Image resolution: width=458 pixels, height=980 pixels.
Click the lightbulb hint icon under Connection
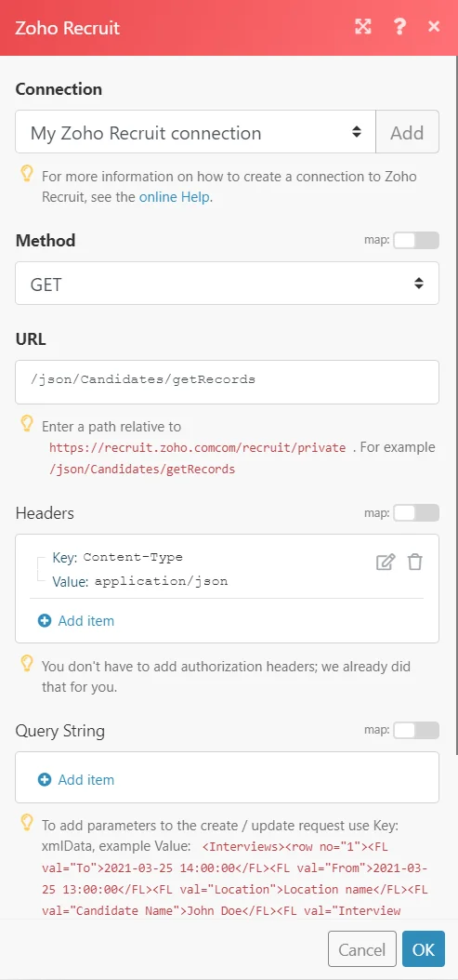pyautogui.click(x=27, y=175)
